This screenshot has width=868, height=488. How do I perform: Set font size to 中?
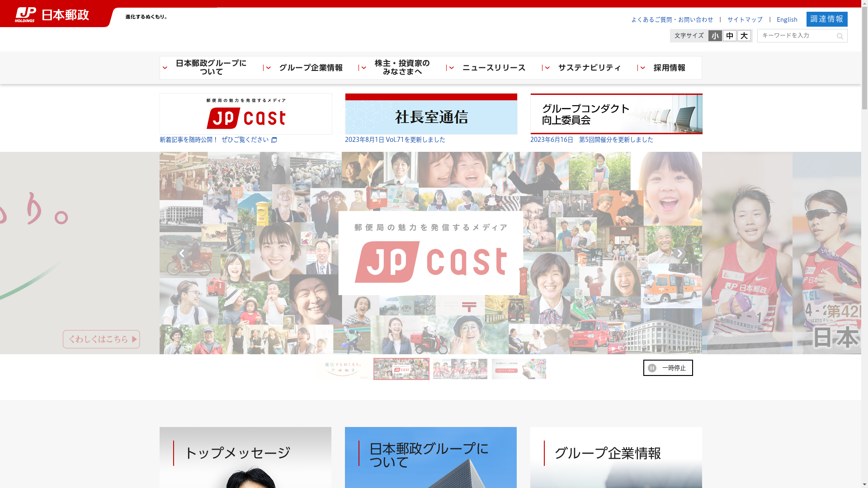(729, 36)
